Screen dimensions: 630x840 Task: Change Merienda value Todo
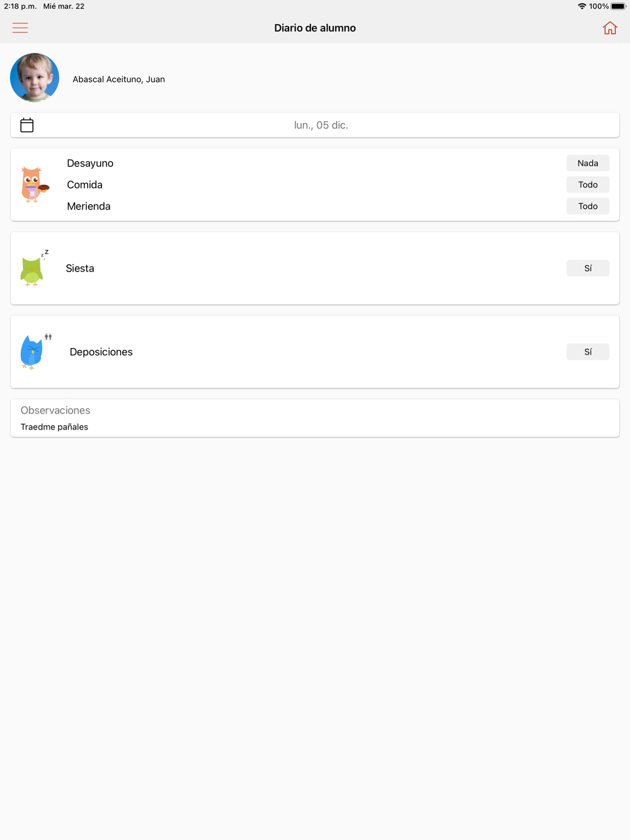588,206
